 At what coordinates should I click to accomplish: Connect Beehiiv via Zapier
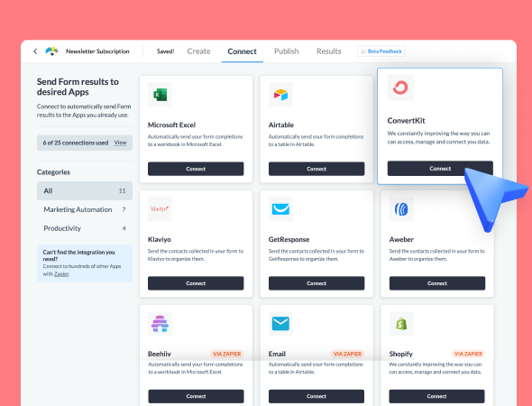click(196, 396)
